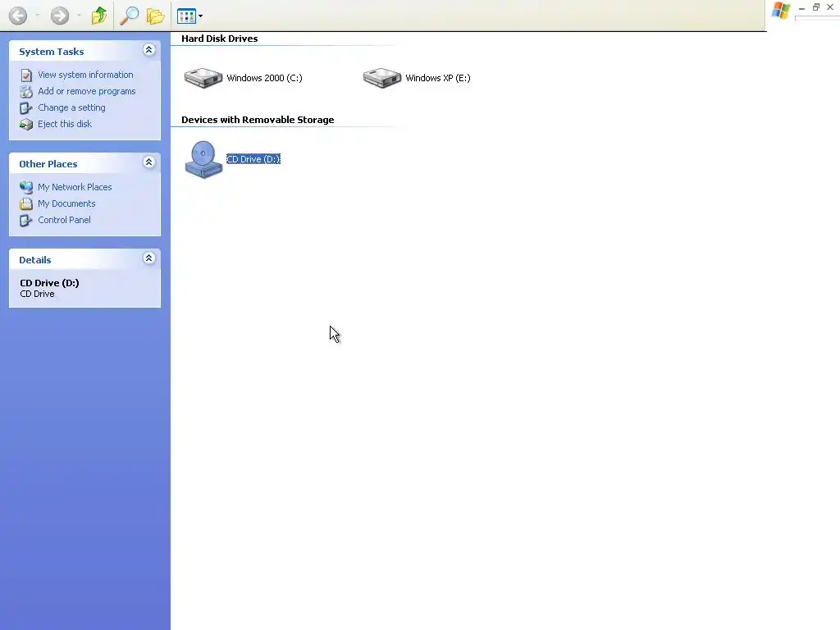This screenshot has width=840, height=630.
Task: Click the Control Panel icon
Action: pyautogui.click(x=26, y=220)
